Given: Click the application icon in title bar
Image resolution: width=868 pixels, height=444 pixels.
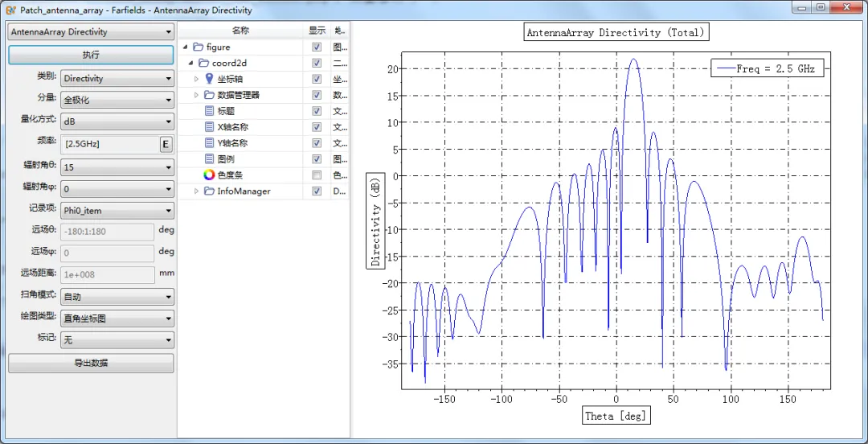Looking at the screenshot, I should 11,10.
